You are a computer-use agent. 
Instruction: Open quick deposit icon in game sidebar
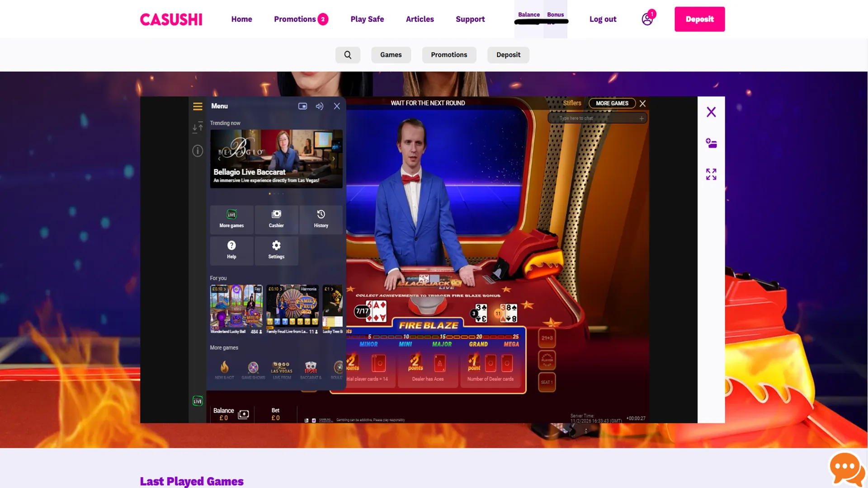coord(711,143)
